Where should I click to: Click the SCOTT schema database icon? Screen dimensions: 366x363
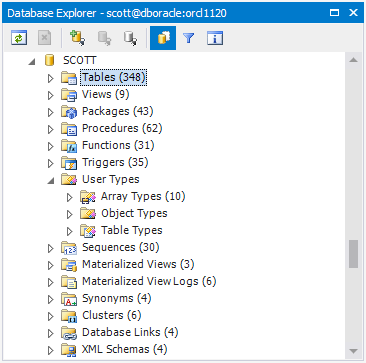tap(49, 60)
